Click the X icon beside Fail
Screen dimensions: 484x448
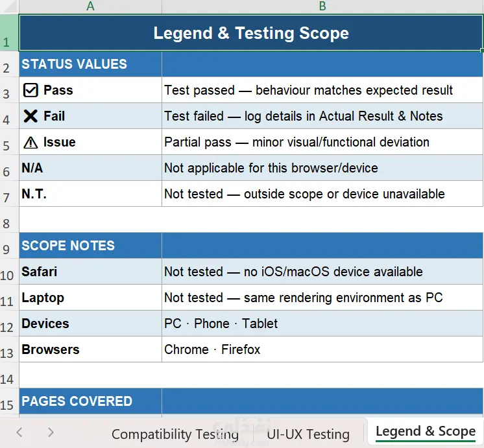tap(30, 116)
